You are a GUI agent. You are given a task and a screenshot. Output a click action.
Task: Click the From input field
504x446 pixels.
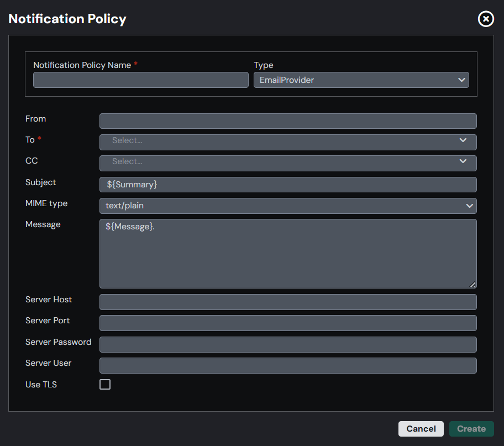tap(288, 121)
